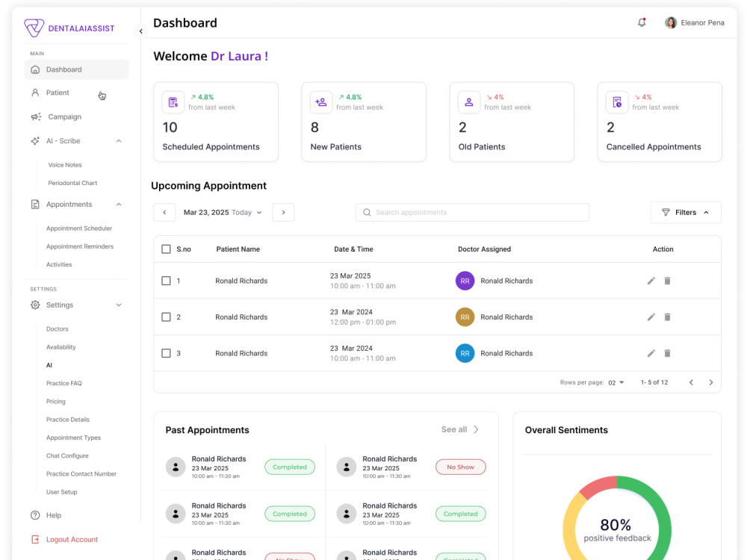Viewport: 747px width, 560px height.
Task: Open Appointment Types settings item
Action: tap(73, 438)
